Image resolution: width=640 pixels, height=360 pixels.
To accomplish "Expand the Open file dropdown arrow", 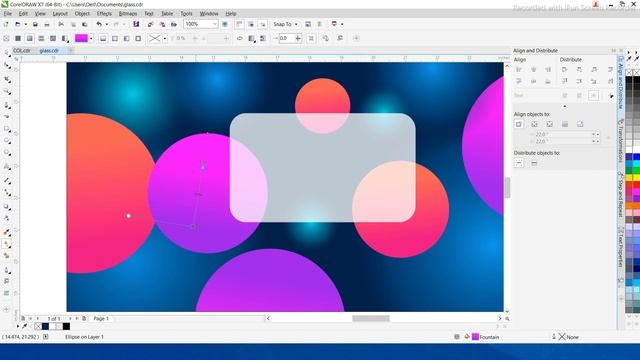I will pyautogui.click(x=25, y=24).
